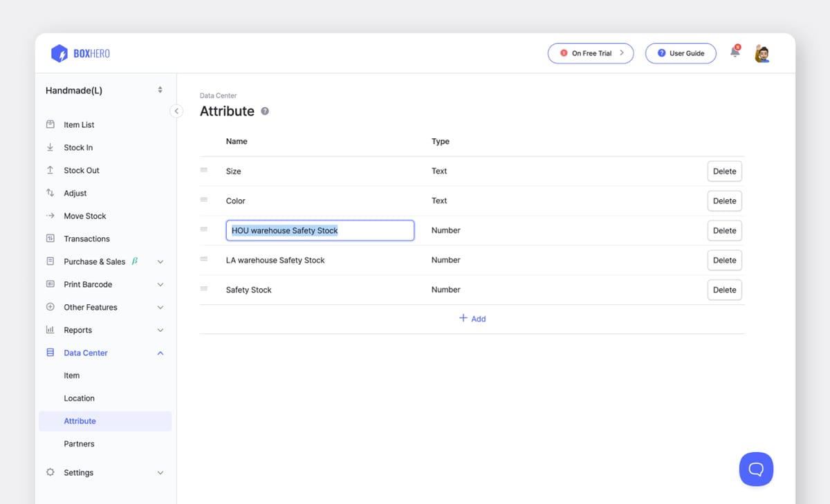Delete the Color attribute
Viewport: 830px width, 504px height.
click(x=724, y=200)
